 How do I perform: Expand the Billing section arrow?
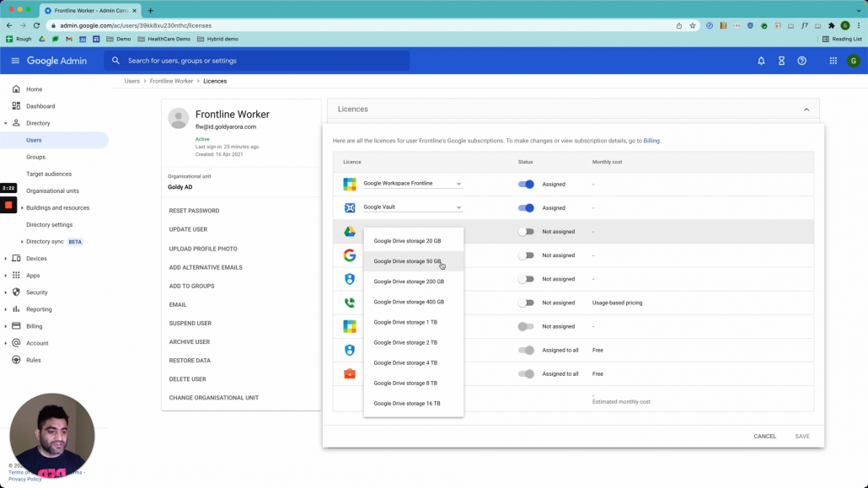click(x=6, y=326)
